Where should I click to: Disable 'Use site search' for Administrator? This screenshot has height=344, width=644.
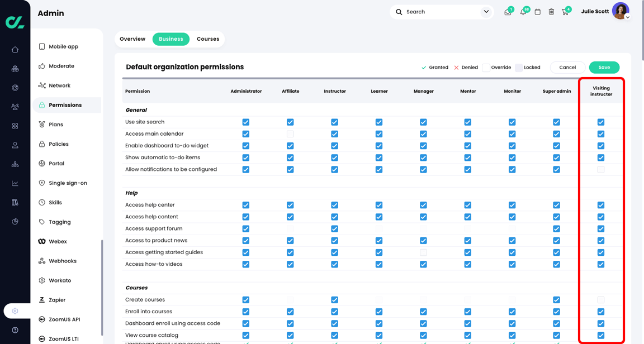pyautogui.click(x=245, y=122)
